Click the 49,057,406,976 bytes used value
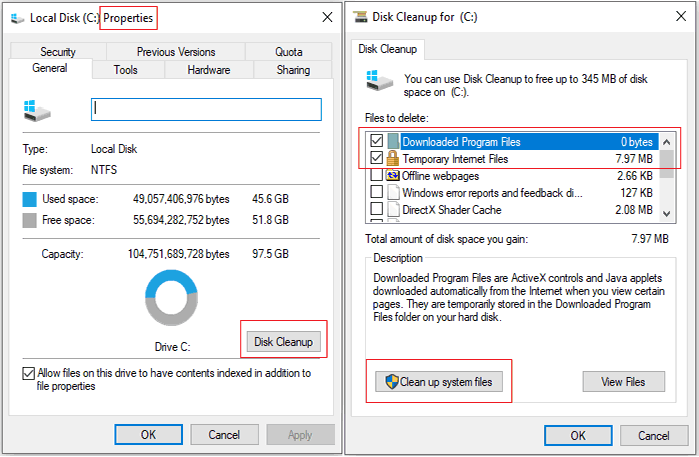The image size is (699, 457). (181, 199)
